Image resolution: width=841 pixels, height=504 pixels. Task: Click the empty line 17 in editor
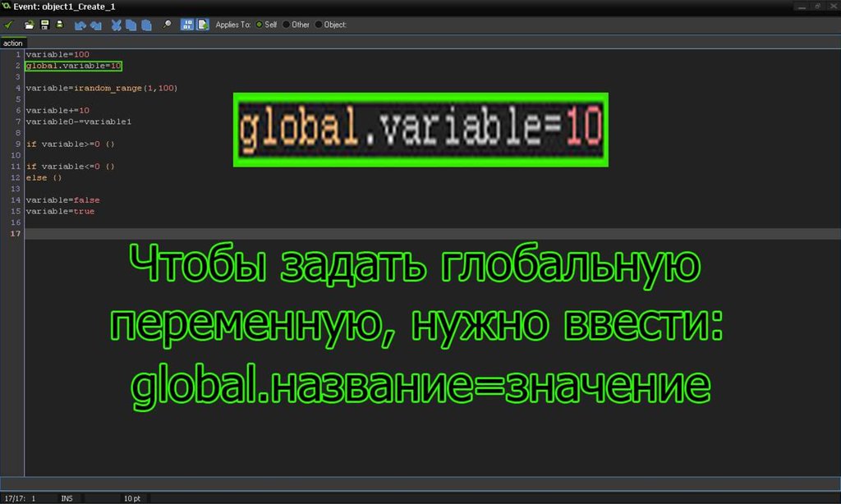pos(329,234)
